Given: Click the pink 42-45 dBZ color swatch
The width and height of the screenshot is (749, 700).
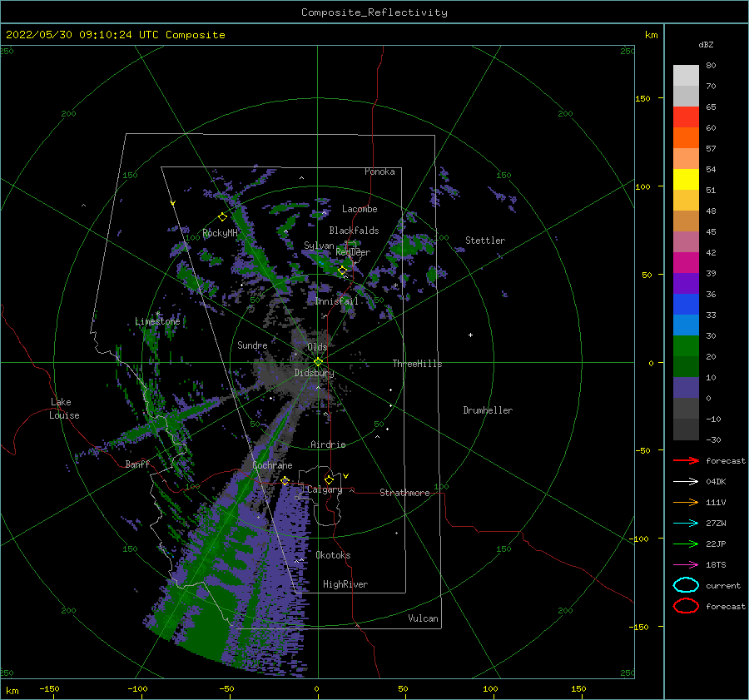Looking at the screenshot, I should tap(686, 241).
